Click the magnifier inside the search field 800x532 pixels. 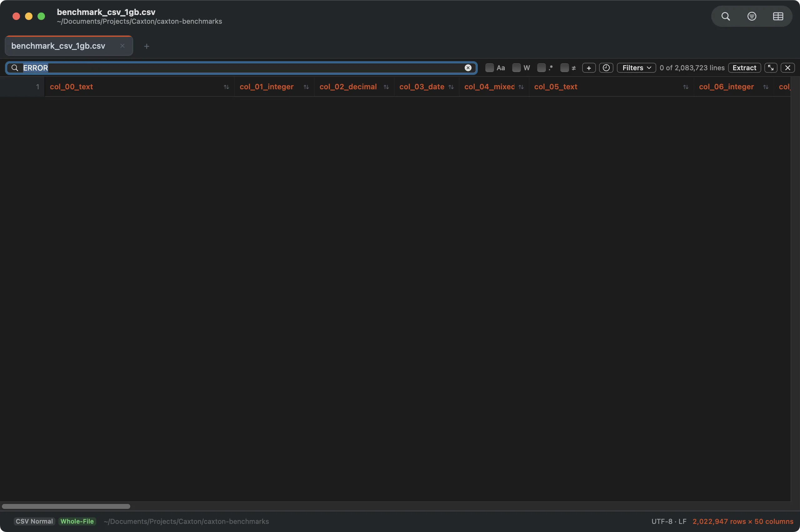point(15,68)
